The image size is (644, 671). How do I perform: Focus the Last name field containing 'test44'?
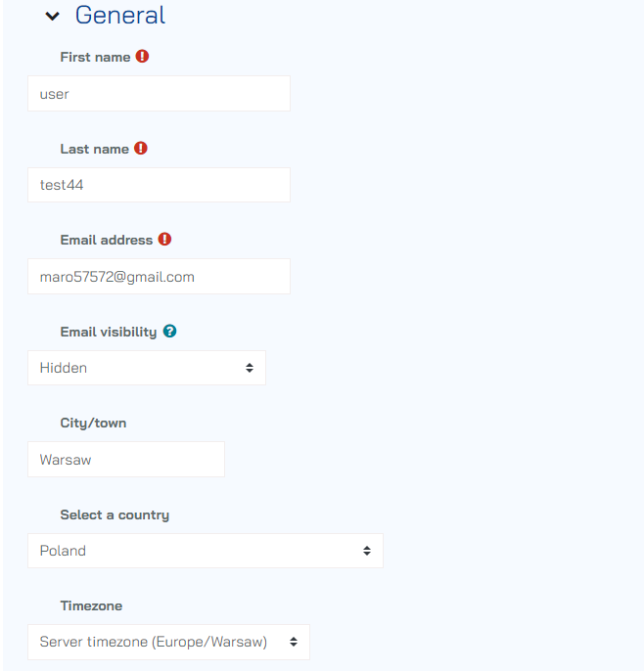[159, 185]
